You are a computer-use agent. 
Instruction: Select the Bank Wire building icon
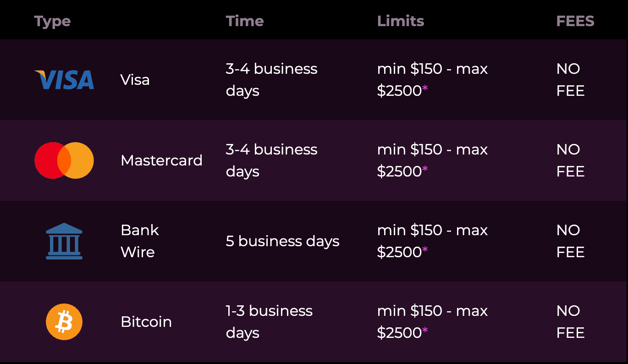click(64, 241)
